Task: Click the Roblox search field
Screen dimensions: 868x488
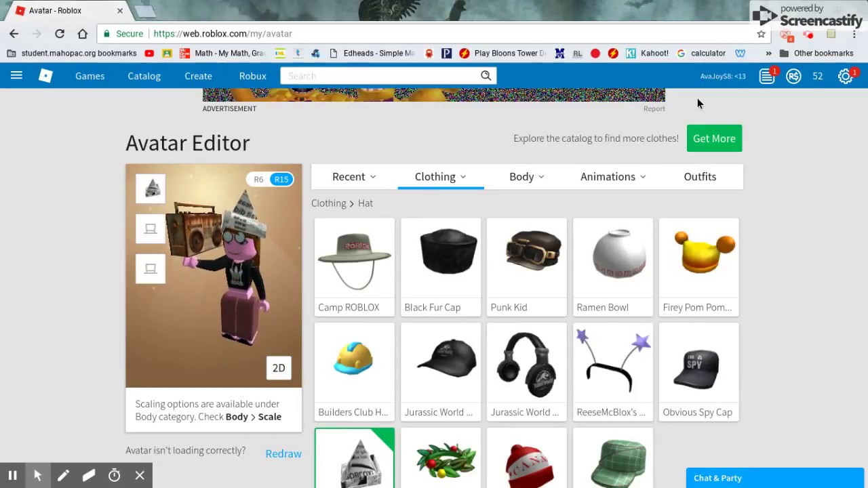Action: (380, 76)
